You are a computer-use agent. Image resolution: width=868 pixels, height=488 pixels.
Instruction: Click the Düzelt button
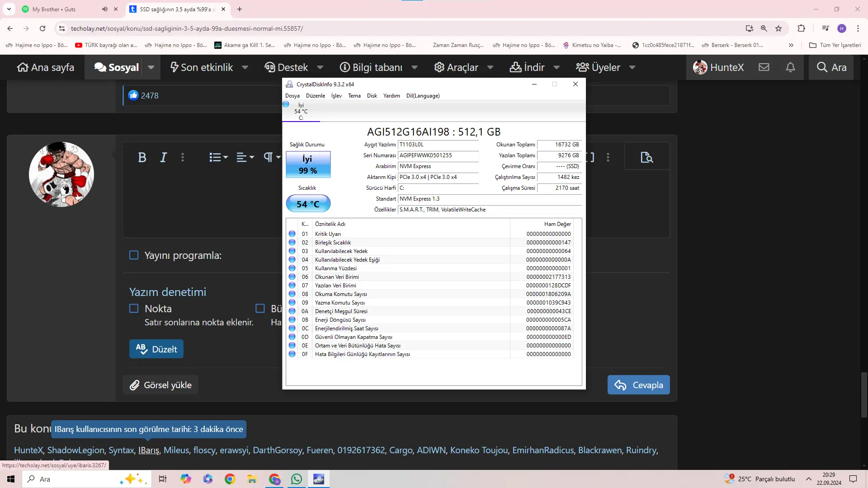156,349
